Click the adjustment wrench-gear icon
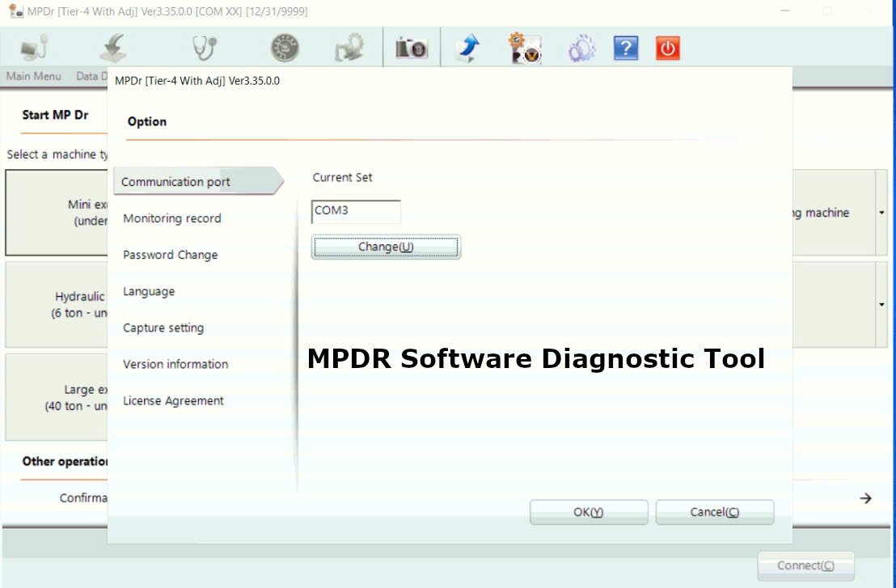Screen dimensions: 896x588 pyautogui.click(x=348, y=47)
